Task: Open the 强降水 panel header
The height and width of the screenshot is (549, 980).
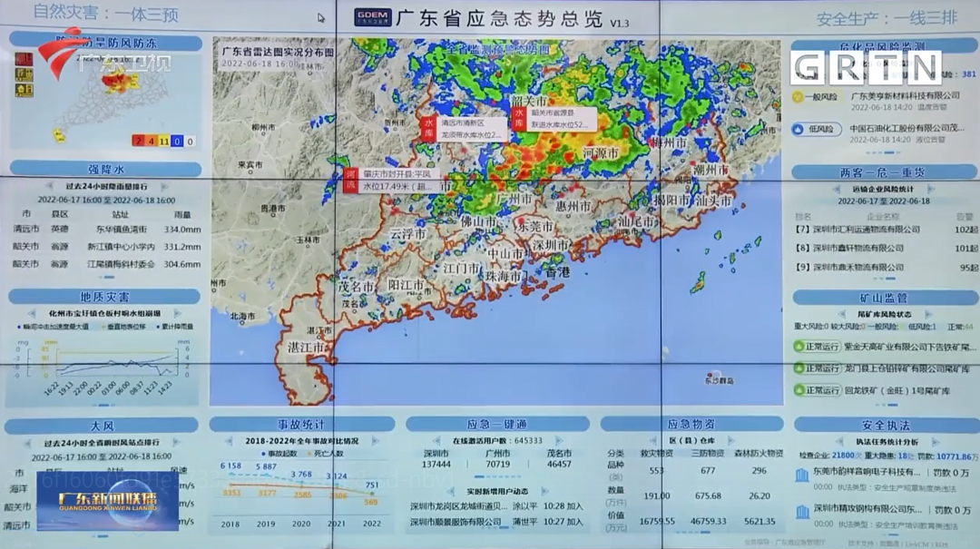Action: coord(105,169)
